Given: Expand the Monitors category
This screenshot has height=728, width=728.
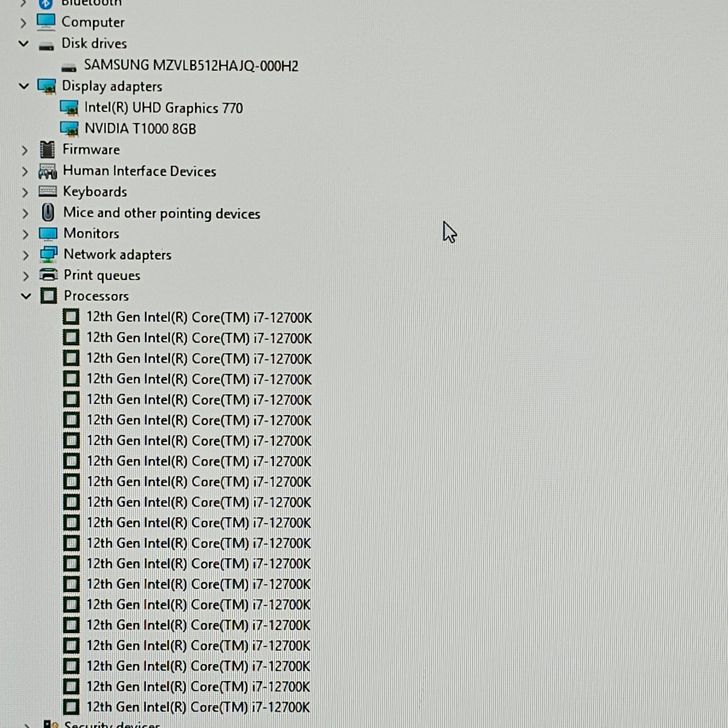Looking at the screenshot, I should pyautogui.click(x=25, y=234).
